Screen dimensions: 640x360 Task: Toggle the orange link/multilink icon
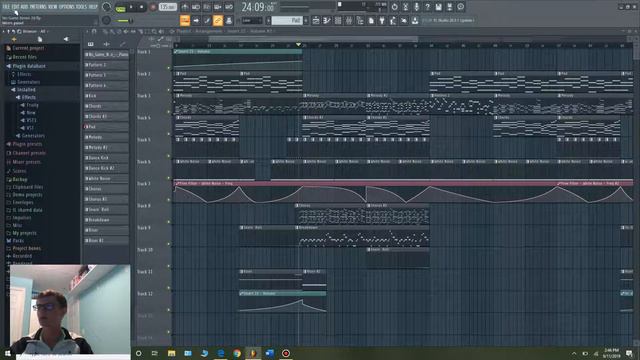point(218,20)
